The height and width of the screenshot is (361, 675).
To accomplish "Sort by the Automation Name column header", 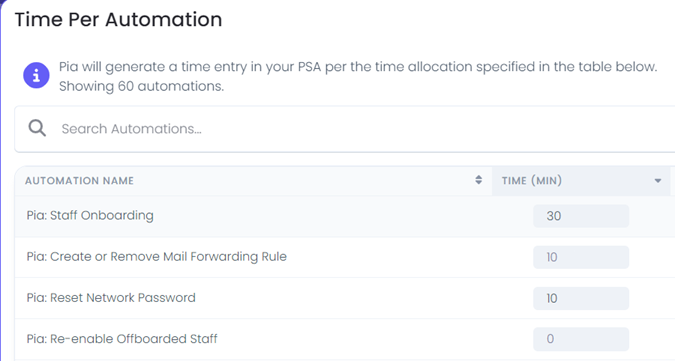I will coord(79,181).
